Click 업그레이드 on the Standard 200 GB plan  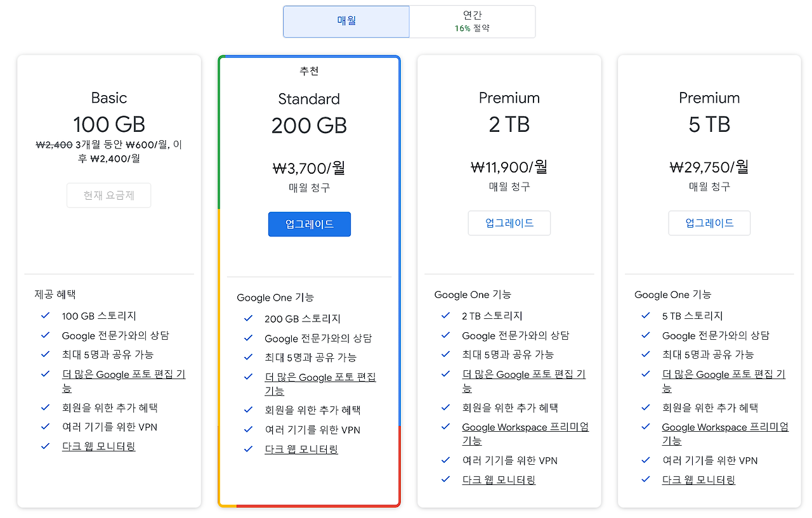309,224
